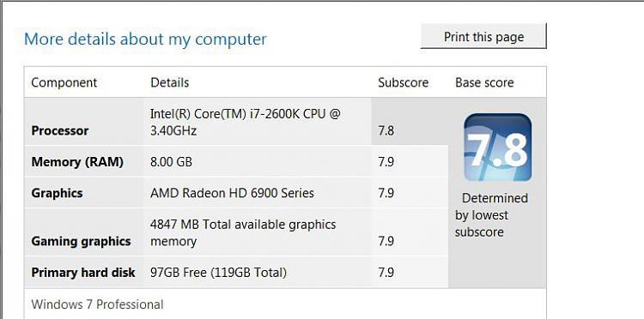644x319 pixels.
Task: Select the More details about my computer heading
Action: coord(145,39)
